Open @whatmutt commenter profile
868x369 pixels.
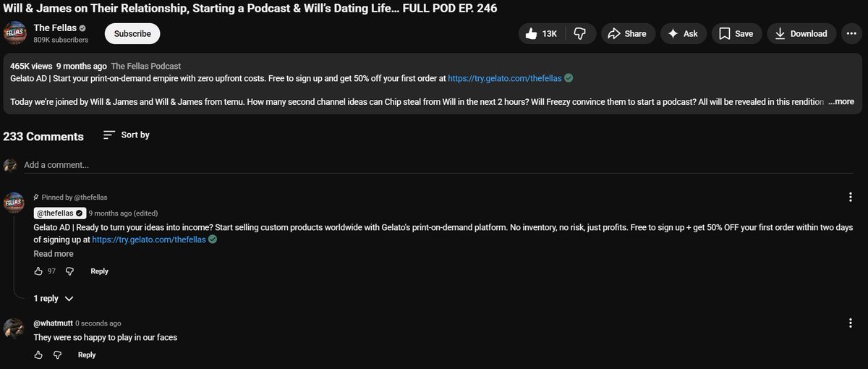52,323
